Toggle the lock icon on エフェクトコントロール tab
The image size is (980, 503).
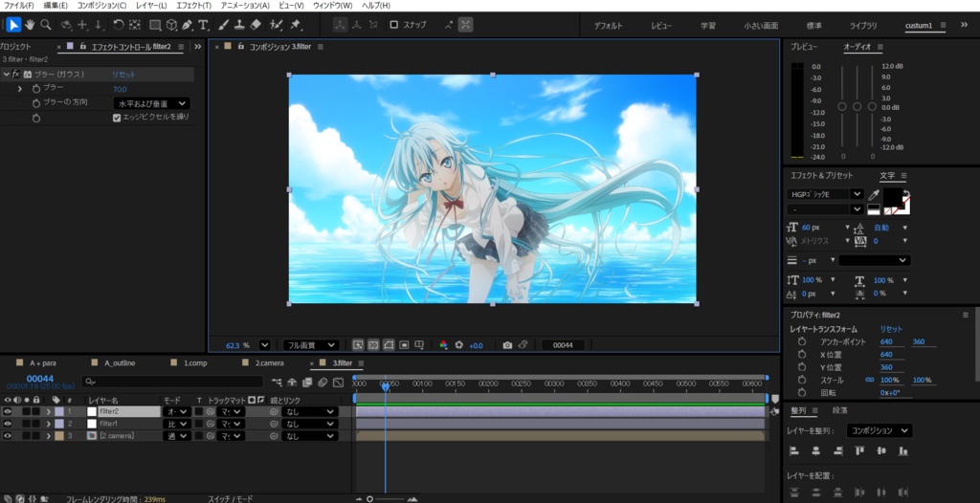(x=82, y=46)
